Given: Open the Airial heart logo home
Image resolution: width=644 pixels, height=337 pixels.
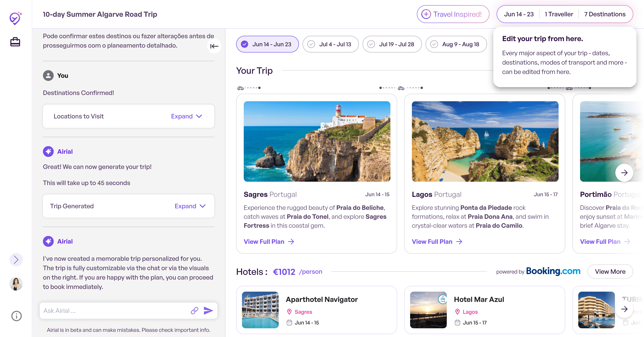Looking at the screenshot, I should click(15, 18).
